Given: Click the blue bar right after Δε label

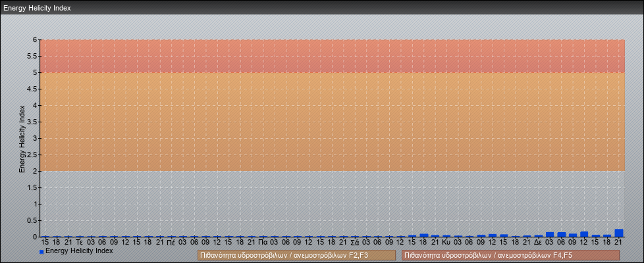Looking at the screenshot, I should 550,234.
